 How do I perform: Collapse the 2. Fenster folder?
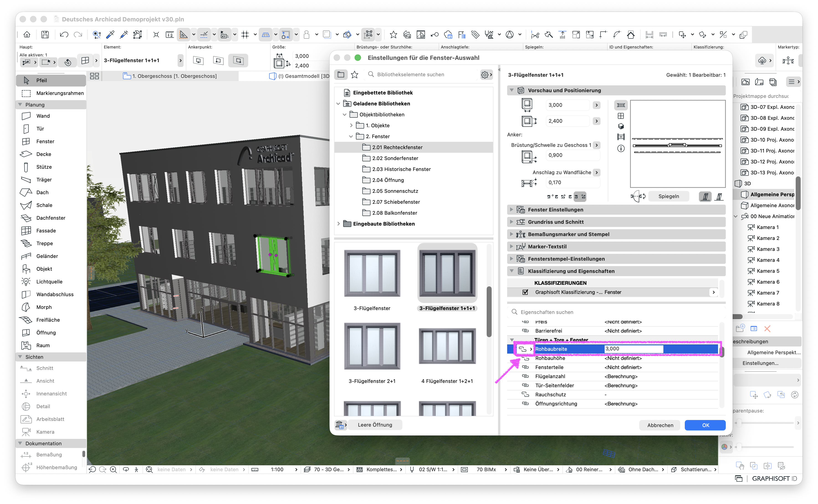click(x=351, y=136)
